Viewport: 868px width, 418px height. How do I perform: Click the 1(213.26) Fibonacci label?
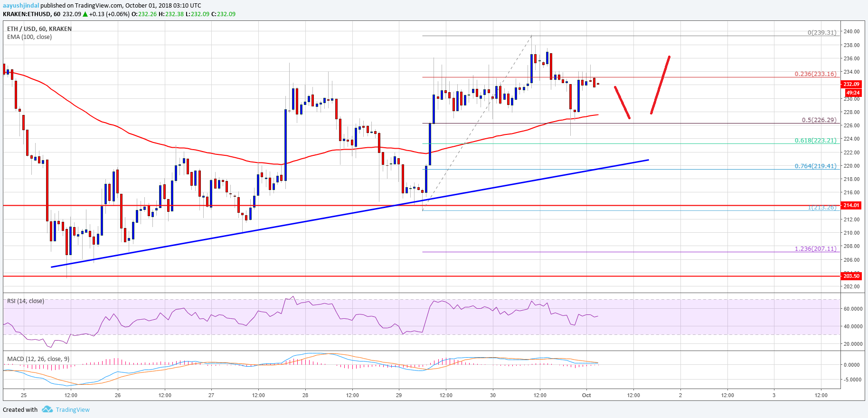tap(822, 208)
